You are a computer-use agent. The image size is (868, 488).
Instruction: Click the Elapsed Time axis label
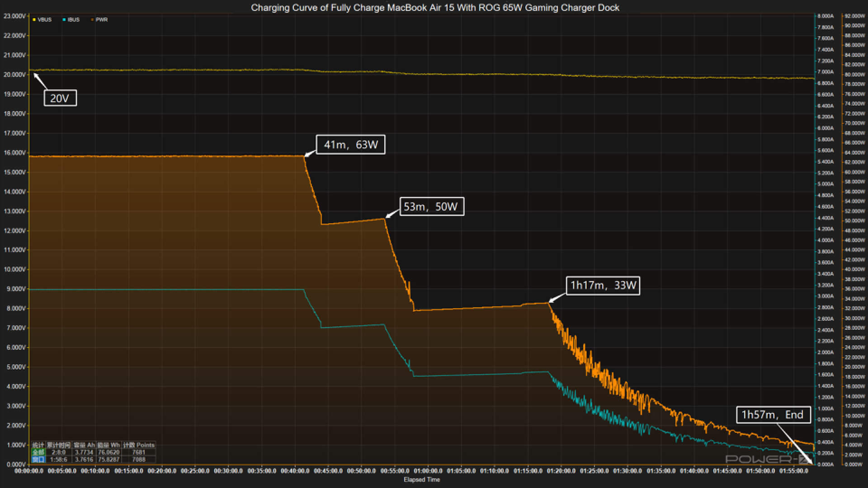[422, 480]
